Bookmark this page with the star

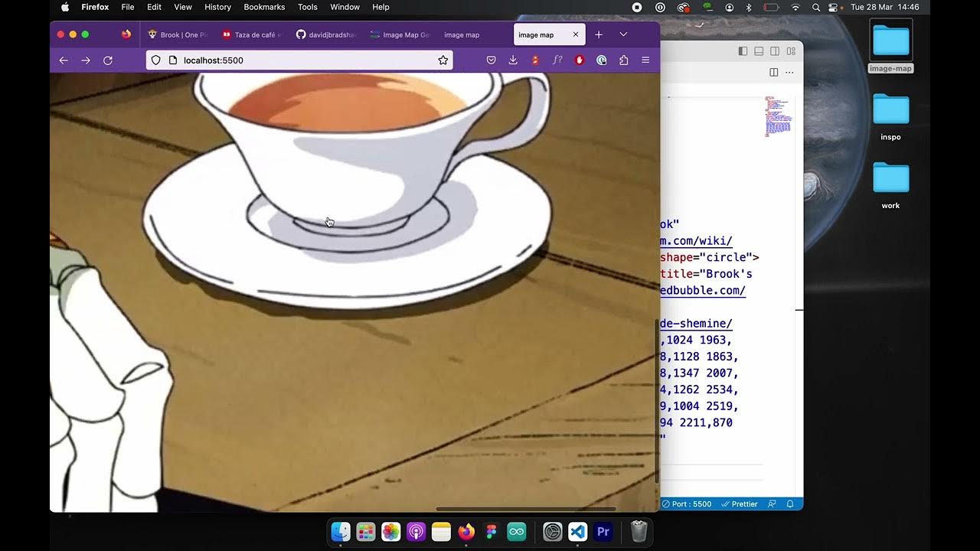click(443, 60)
